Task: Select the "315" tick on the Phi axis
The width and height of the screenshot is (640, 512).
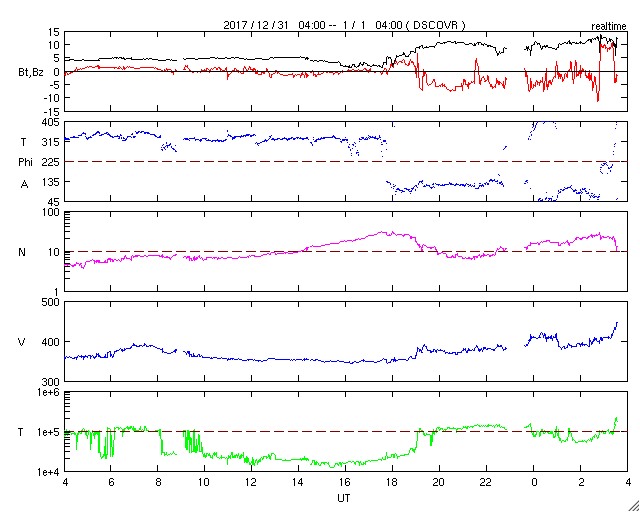Action: tap(52, 142)
